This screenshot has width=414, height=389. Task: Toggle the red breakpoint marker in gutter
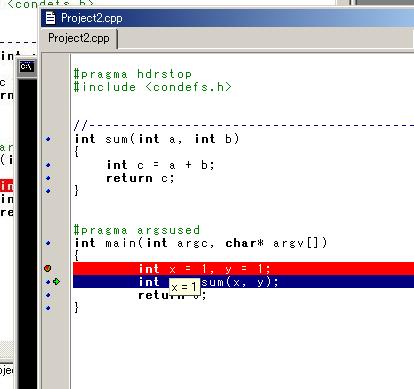click(48, 268)
